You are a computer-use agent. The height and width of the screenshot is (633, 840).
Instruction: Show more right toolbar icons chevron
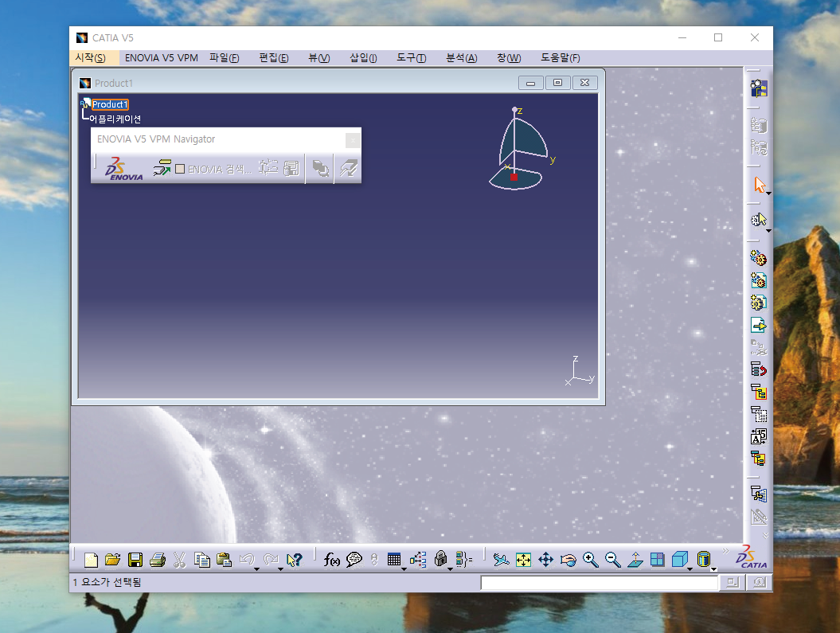click(765, 536)
